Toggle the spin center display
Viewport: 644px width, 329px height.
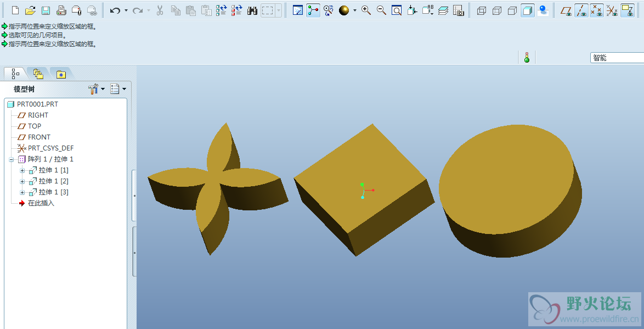click(313, 10)
